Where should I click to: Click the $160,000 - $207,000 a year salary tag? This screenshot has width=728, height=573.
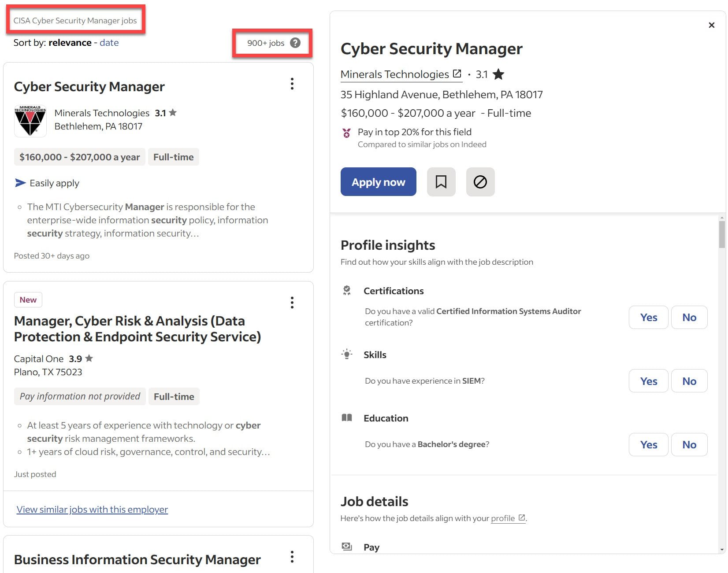(80, 157)
